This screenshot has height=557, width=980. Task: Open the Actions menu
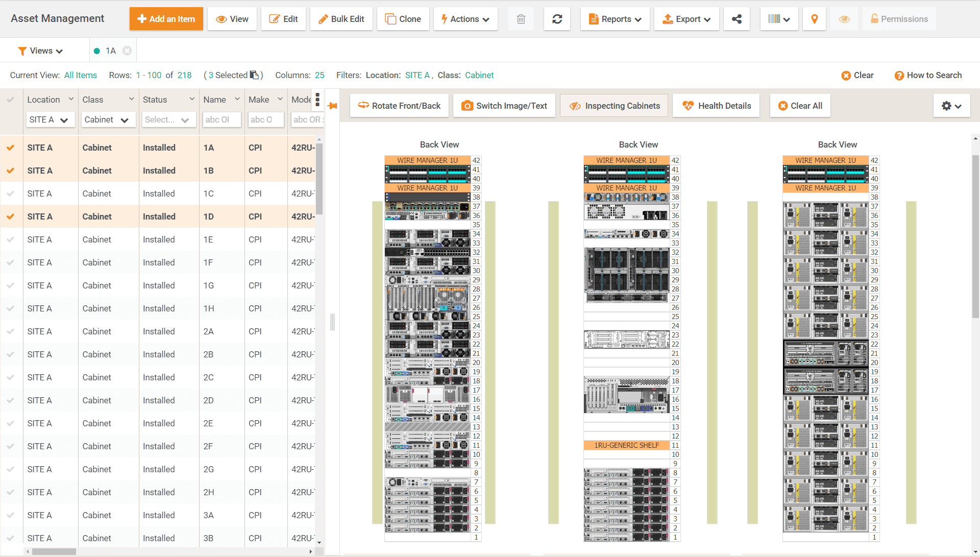click(x=465, y=19)
